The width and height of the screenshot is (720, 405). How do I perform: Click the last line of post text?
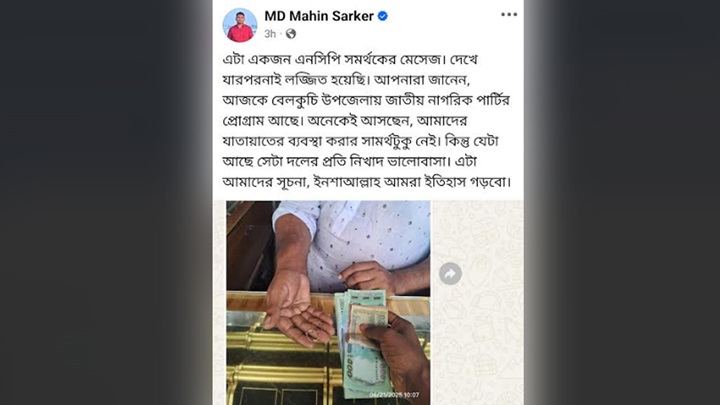coord(366,182)
